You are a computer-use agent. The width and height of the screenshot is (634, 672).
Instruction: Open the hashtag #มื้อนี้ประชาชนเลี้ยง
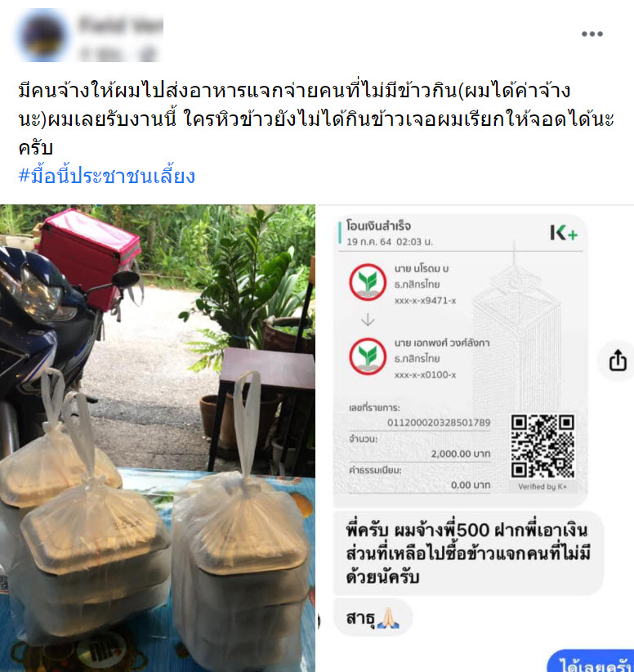click(x=107, y=176)
